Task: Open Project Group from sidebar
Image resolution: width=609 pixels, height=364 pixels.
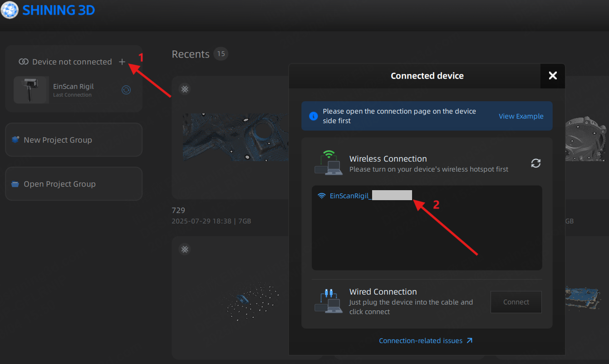Action: [74, 184]
